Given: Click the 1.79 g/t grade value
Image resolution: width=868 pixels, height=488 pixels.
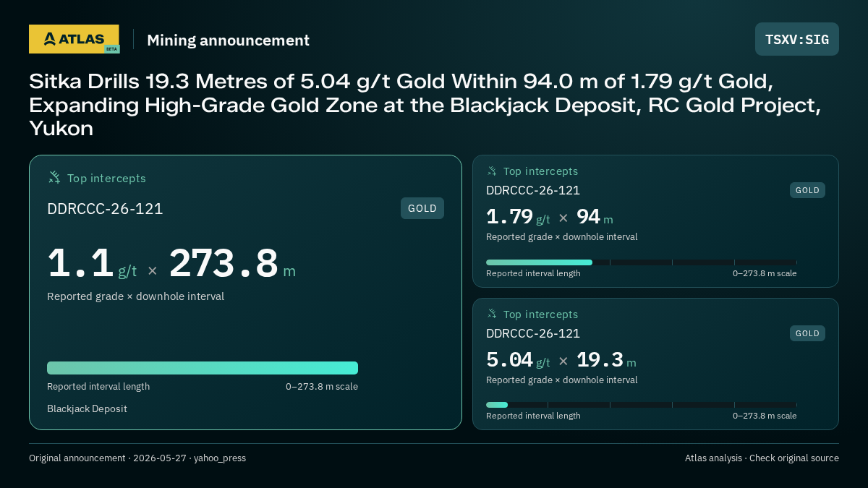Looking at the screenshot, I should click(x=518, y=217).
